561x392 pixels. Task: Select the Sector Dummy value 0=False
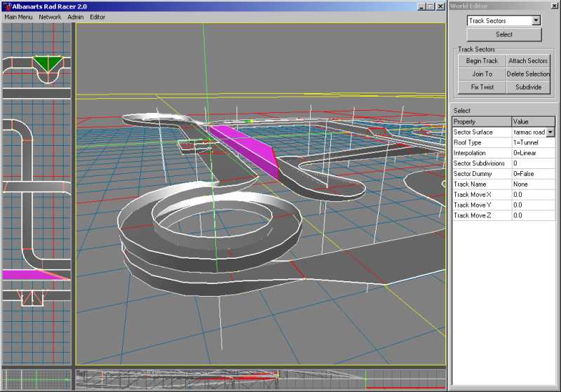point(533,174)
